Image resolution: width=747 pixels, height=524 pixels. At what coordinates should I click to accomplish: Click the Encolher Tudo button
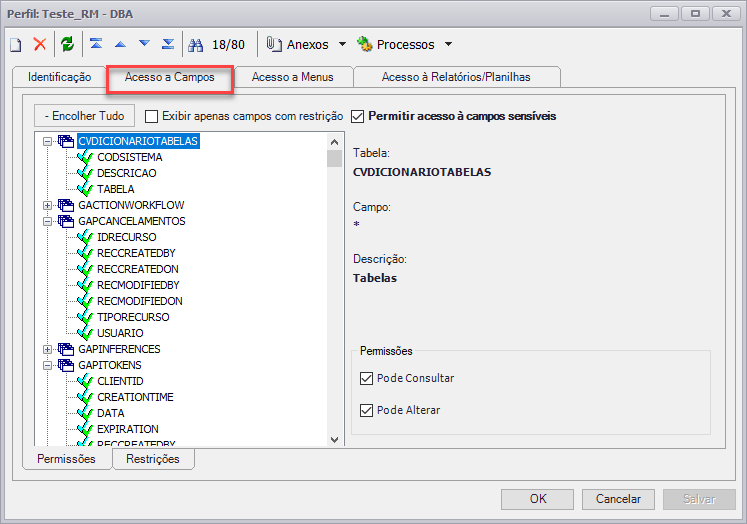pyautogui.click(x=85, y=116)
